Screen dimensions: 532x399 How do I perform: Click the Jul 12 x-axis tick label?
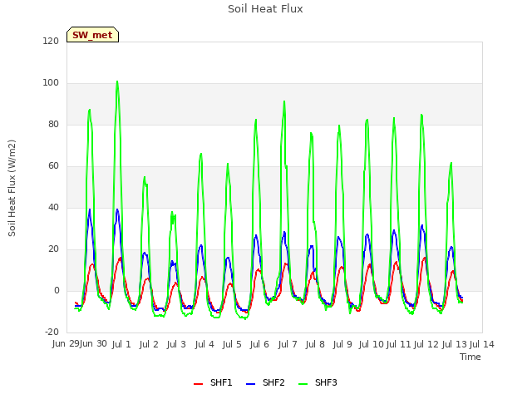tap(426, 344)
